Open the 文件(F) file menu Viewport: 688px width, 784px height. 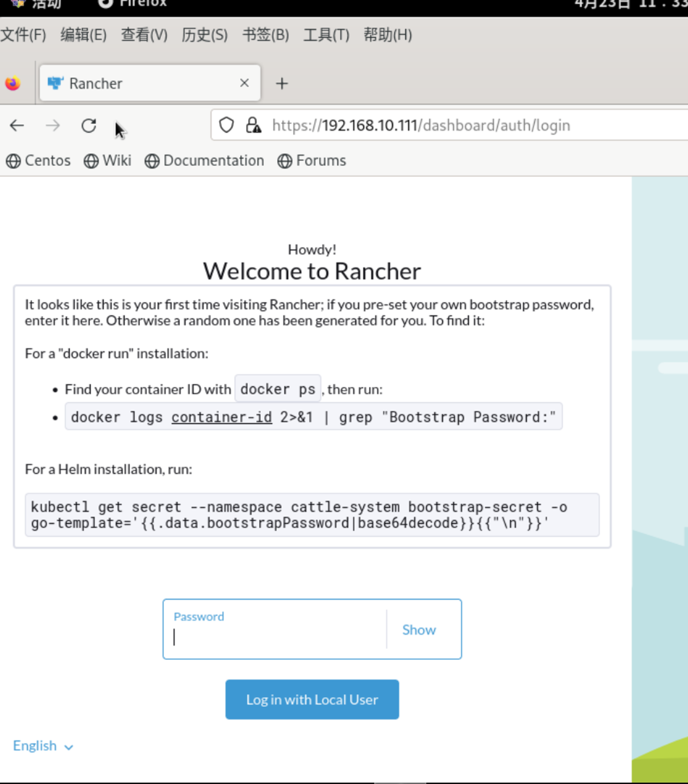point(23,35)
